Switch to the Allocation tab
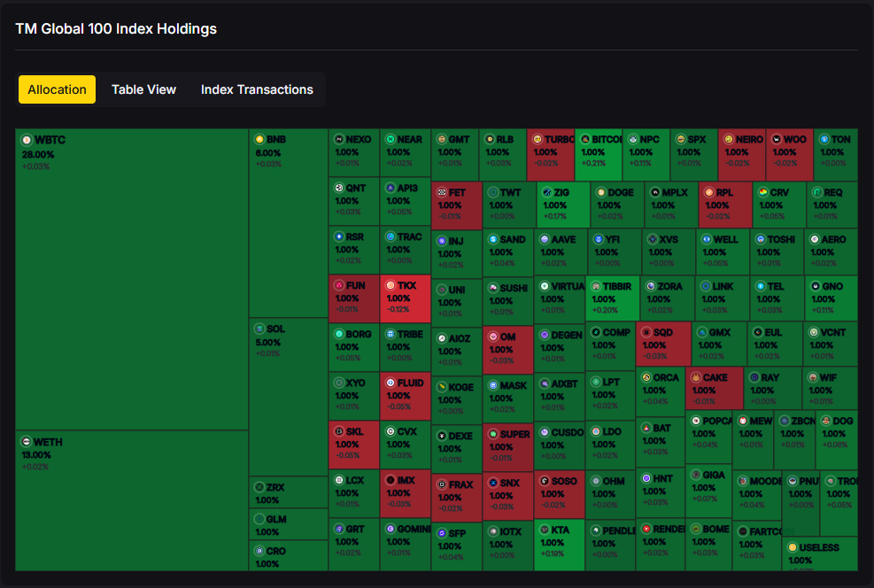 (57, 89)
